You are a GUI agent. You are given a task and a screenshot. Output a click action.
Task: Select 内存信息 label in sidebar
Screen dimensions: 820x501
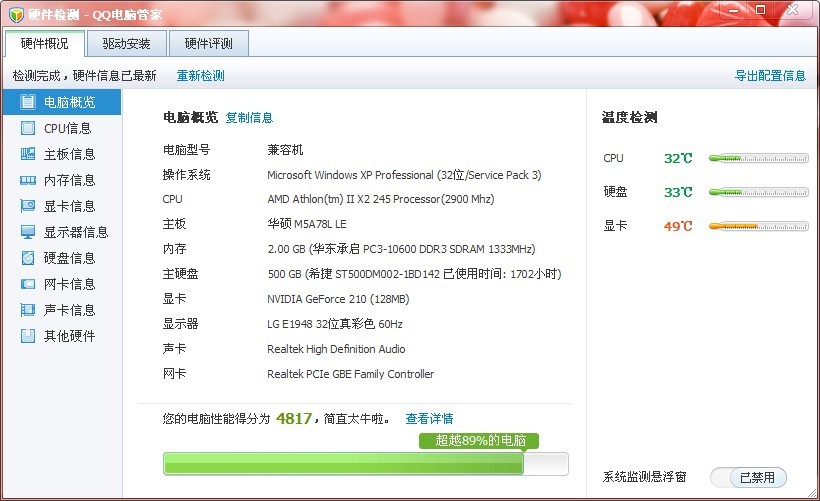pos(70,180)
